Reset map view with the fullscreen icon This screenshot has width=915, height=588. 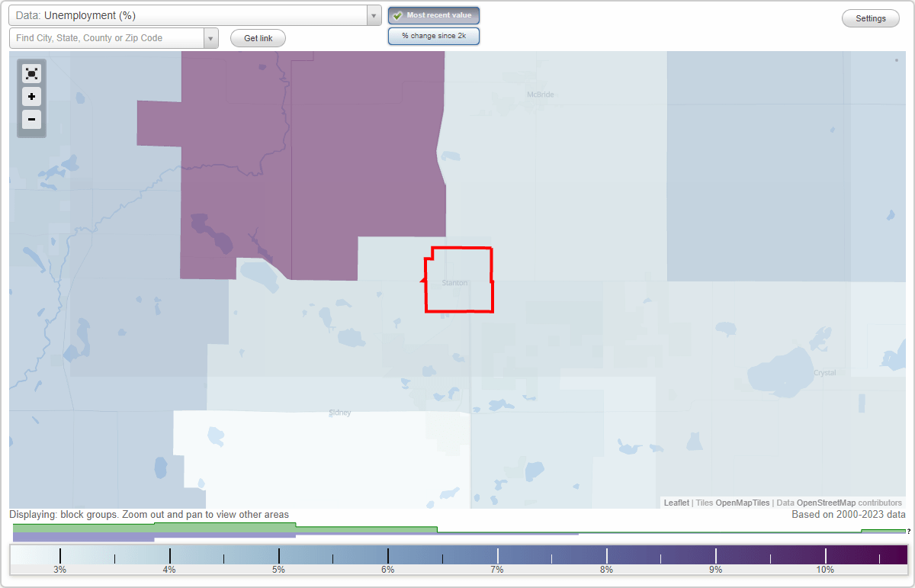tap(31, 73)
